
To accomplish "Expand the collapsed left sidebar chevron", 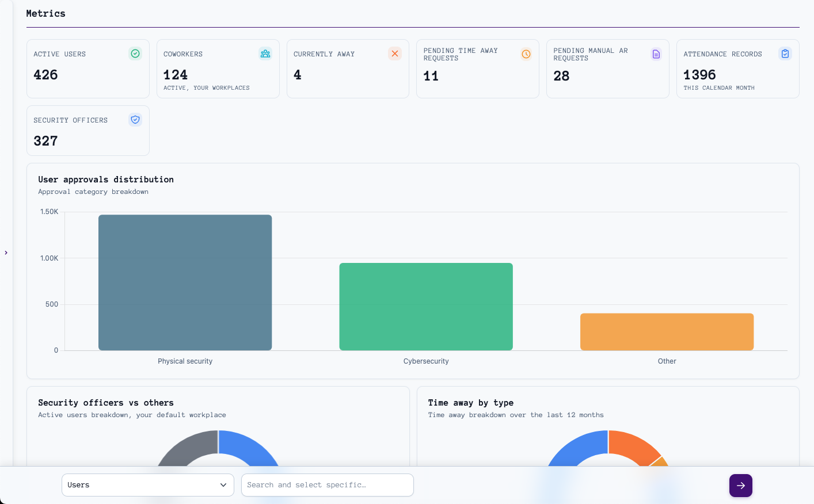I will (6, 252).
